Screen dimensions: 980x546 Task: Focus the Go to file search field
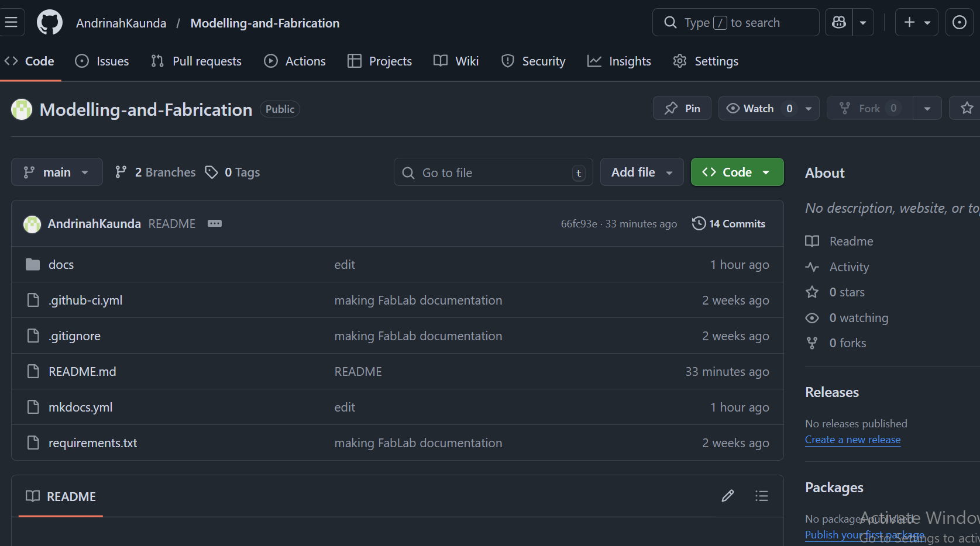pyautogui.click(x=493, y=172)
